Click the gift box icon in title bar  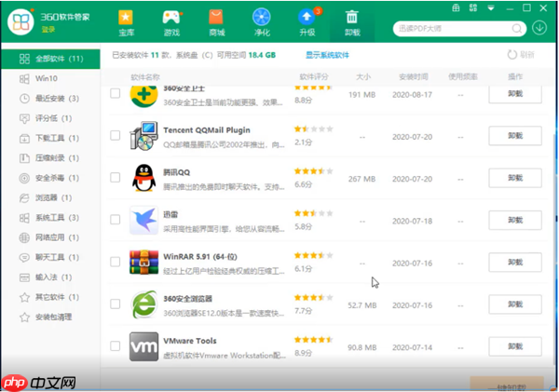(x=456, y=7)
